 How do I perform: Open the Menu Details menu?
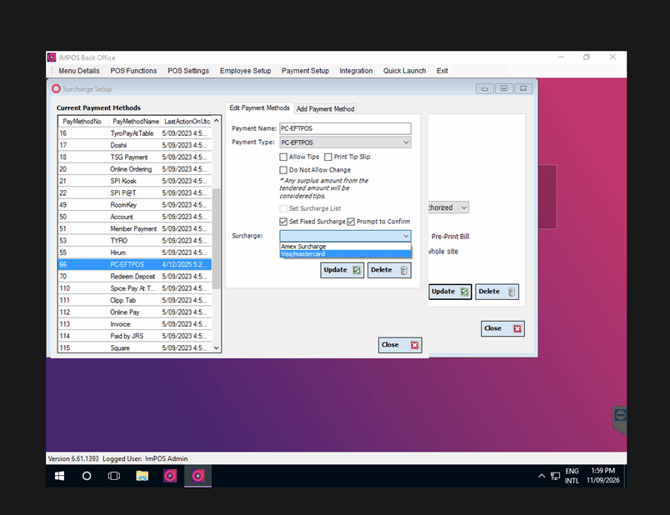click(79, 71)
